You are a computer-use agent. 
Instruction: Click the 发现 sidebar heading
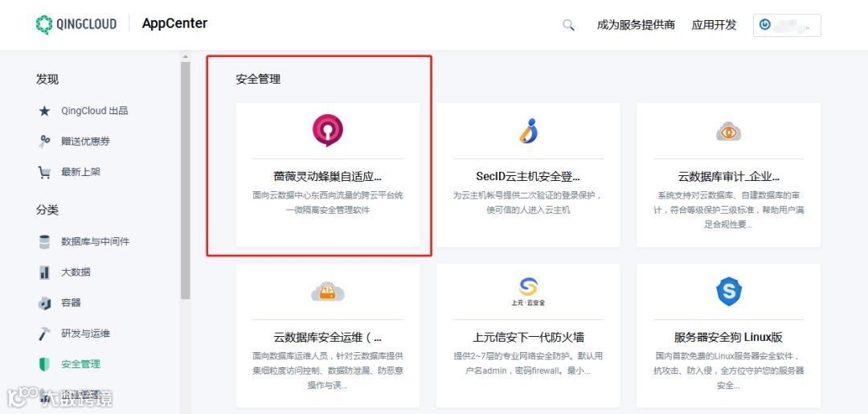click(47, 79)
